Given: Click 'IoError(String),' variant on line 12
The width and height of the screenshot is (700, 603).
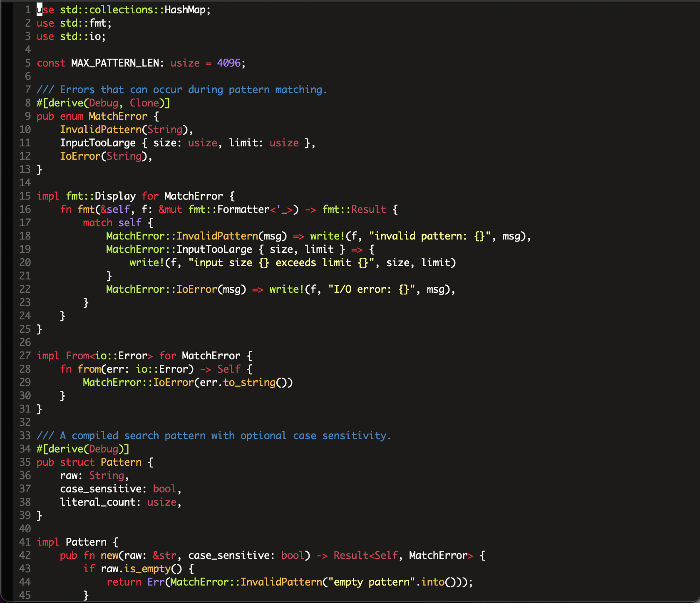Looking at the screenshot, I should pos(106,156).
